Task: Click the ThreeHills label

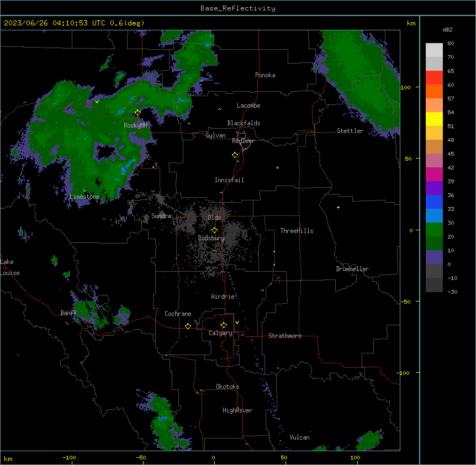Action: tap(297, 231)
